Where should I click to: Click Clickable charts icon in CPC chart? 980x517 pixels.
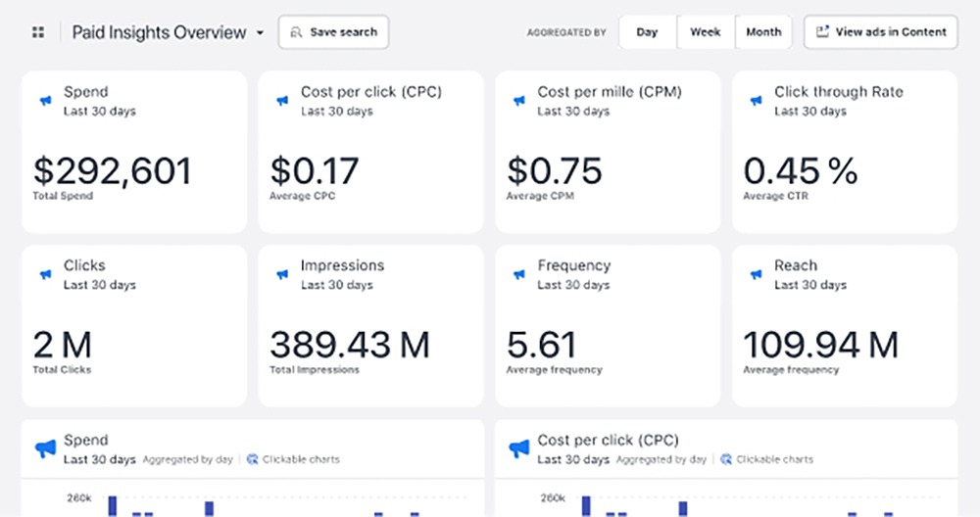tap(726, 459)
